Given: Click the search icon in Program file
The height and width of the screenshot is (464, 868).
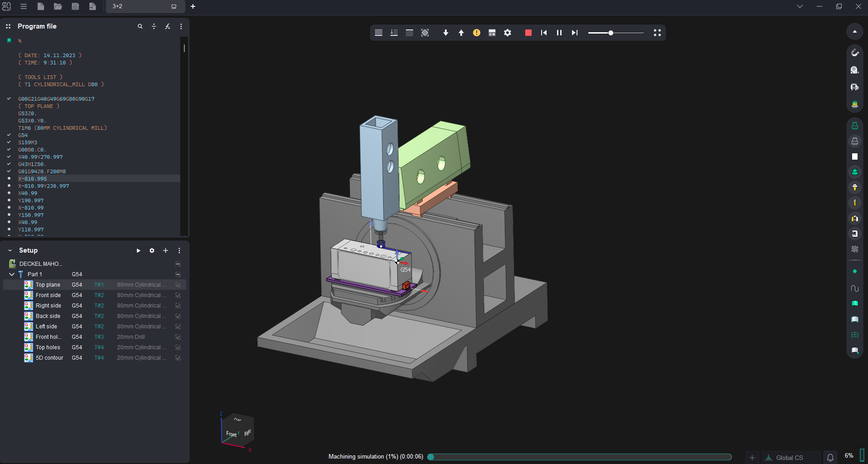Looking at the screenshot, I should 140,26.
